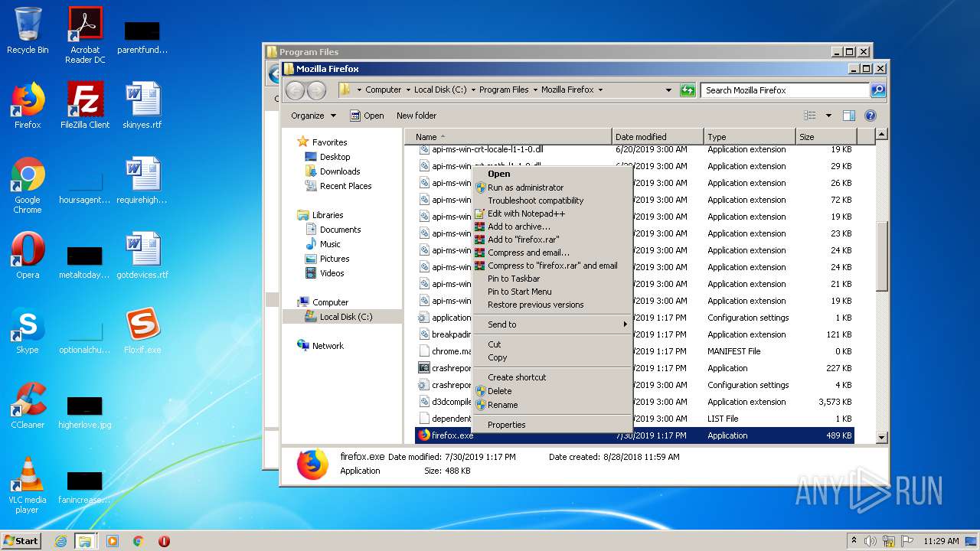Select Downloads in navigation pane

[340, 171]
